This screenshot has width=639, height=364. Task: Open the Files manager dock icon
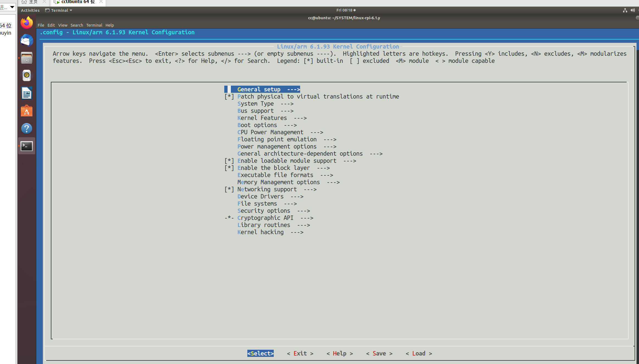(x=27, y=58)
